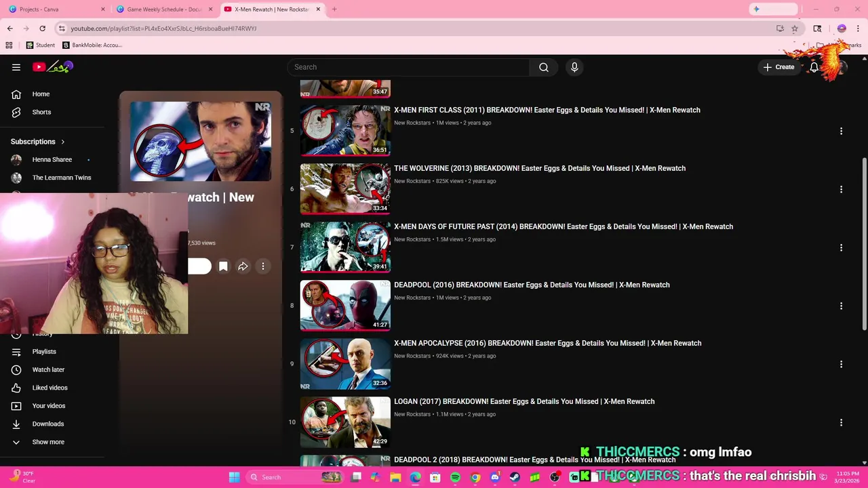Open The Learmann Twins subscription
868x488 pixels.
click(x=62, y=178)
